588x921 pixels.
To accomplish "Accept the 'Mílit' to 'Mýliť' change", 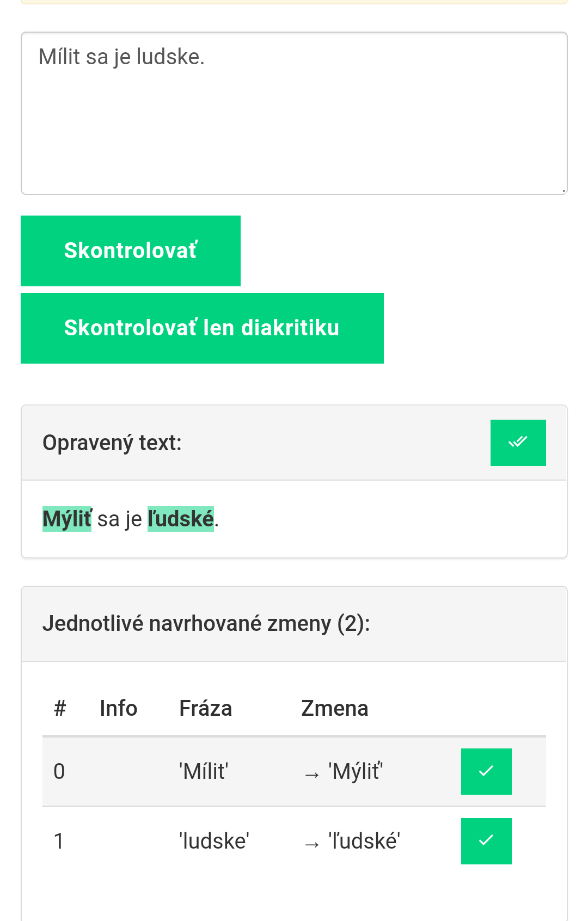I will tap(486, 771).
